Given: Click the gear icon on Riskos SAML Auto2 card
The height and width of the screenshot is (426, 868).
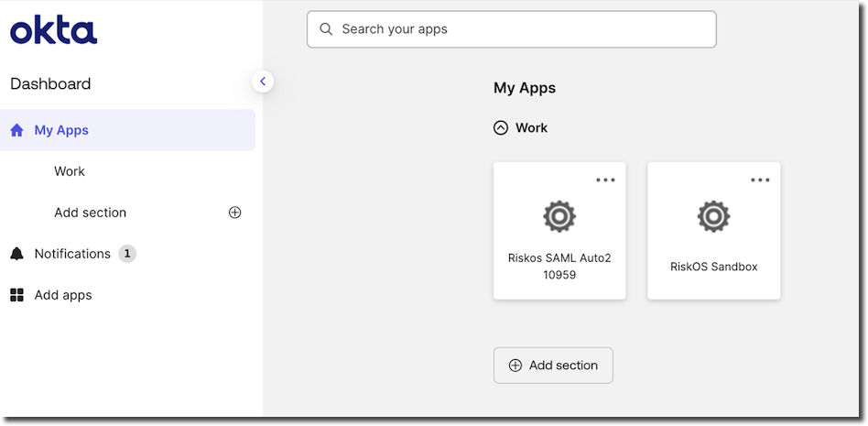Looking at the screenshot, I should (559, 216).
